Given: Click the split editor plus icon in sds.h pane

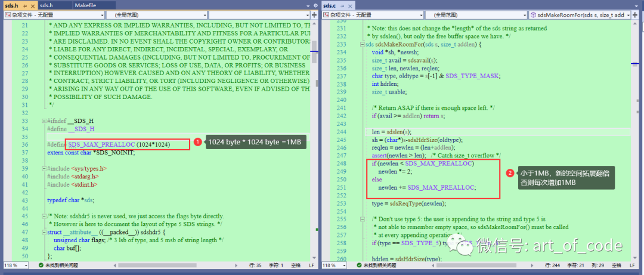Looking at the screenshot, I should (x=314, y=14).
